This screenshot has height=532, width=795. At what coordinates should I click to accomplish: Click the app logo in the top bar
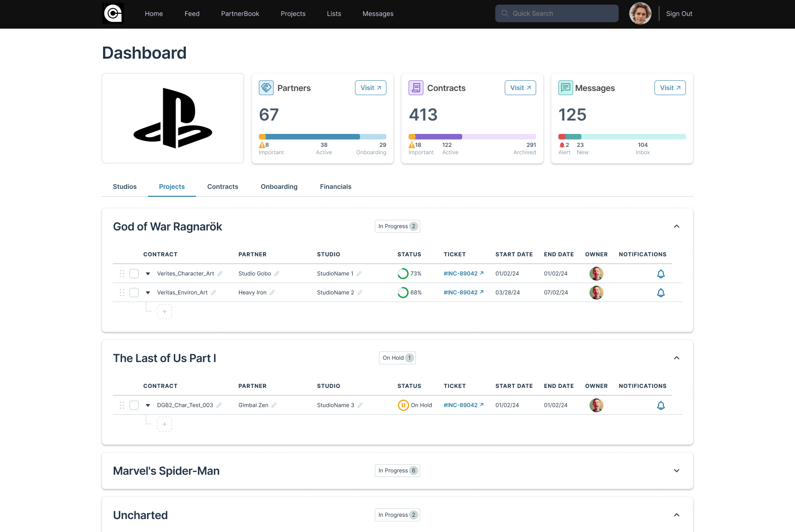click(x=113, y=13)
